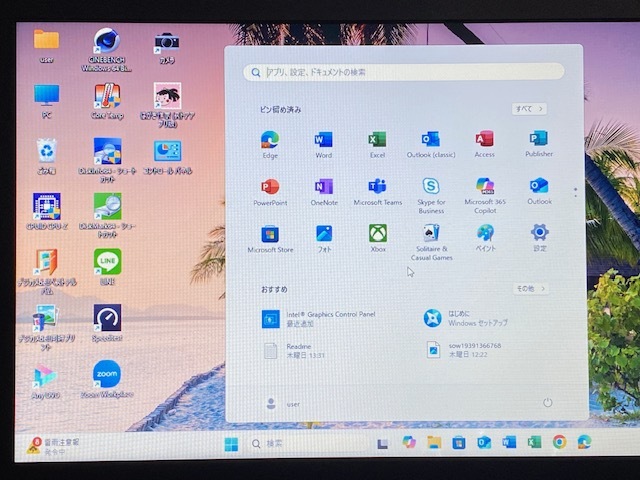Image resolution: width=640 pixels, height=480 pixels.
Task: Open Microsoft Store taskbar icon
Action: (x=459, y=442)
